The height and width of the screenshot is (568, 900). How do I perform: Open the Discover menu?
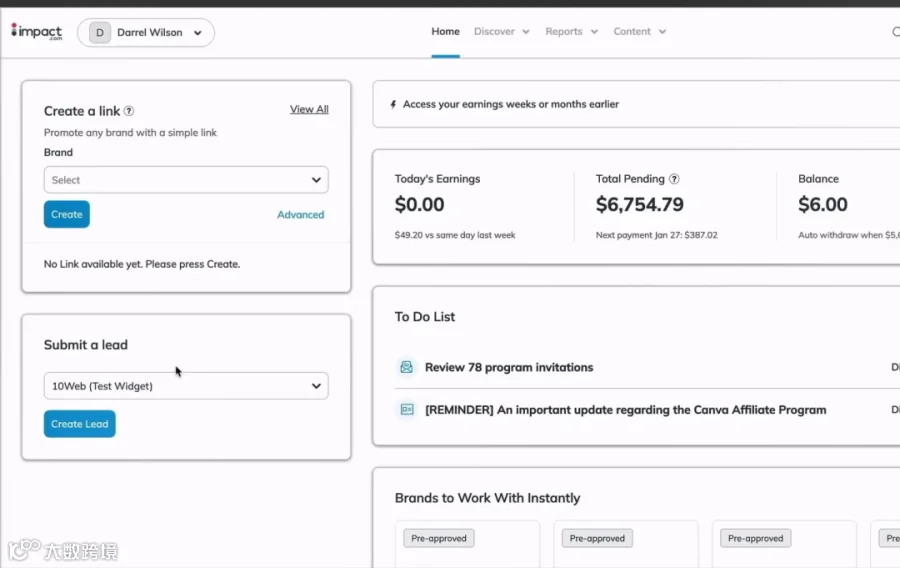(502, 32)
